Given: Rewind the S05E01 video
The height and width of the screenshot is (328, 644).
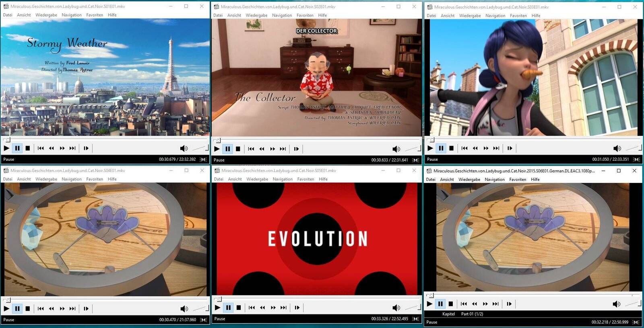Looking at the screenshot, I should (262, 308).
